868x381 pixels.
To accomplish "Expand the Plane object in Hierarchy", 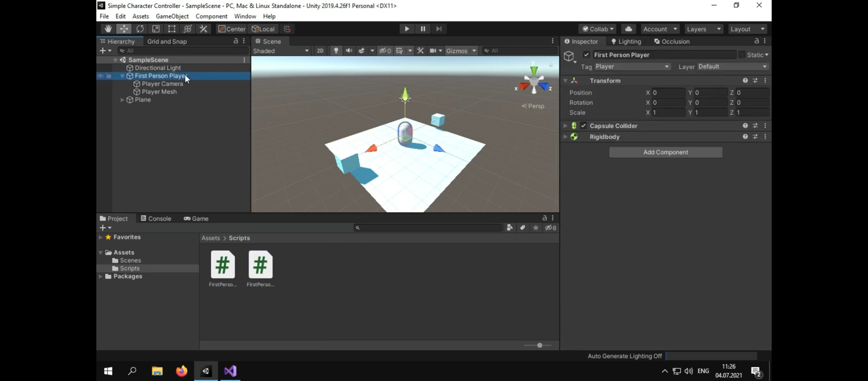I will (x=122, y=100).
